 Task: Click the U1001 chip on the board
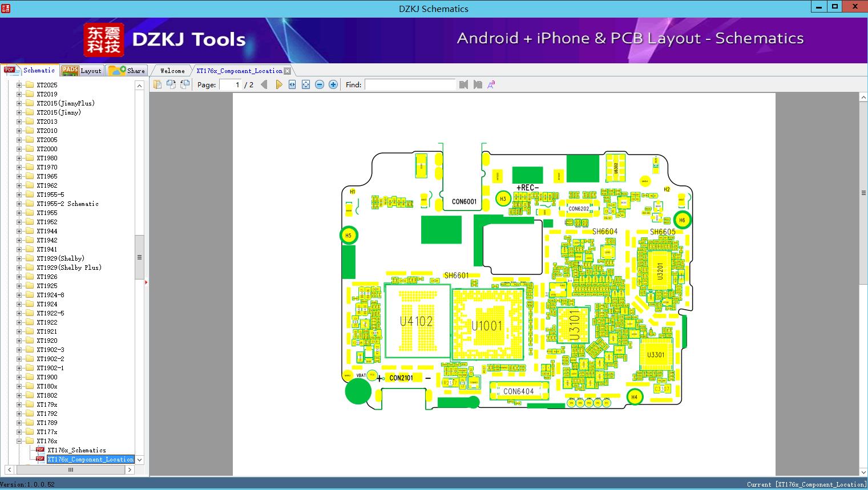487,326
